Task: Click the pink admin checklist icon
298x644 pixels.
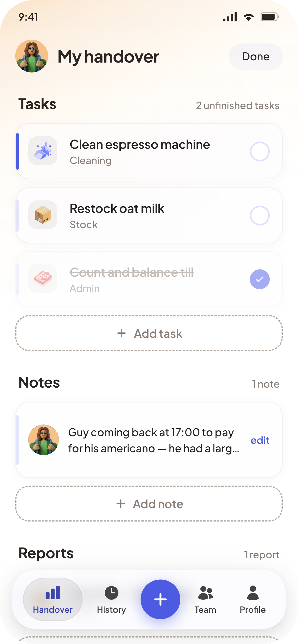Action: click(43, 279)
